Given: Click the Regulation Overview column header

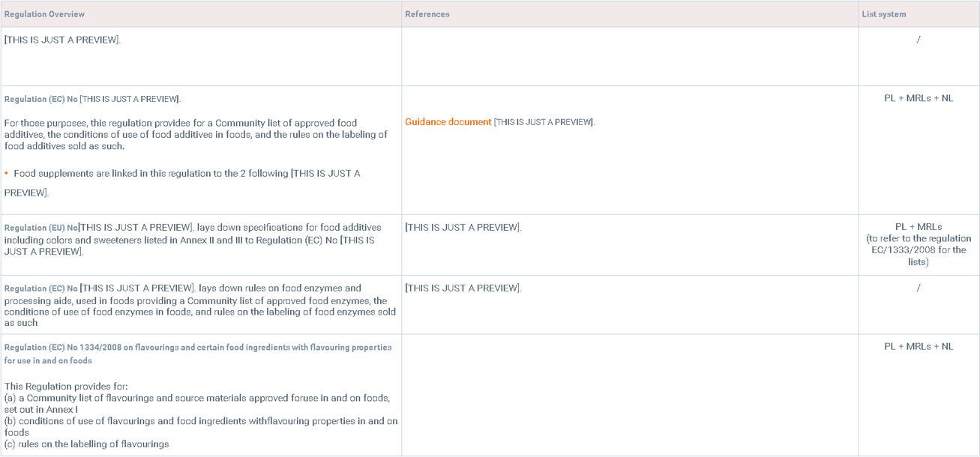Looking at the screenshot, I should pyautogui.click(x=44, y=14).
